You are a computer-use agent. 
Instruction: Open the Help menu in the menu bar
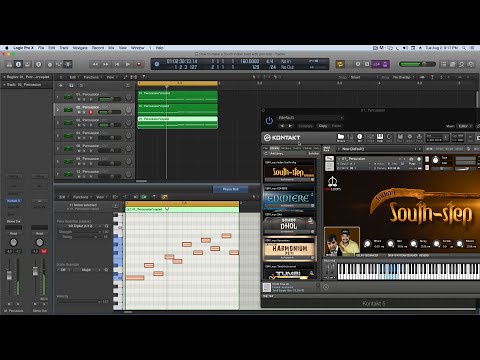[160, 48]
